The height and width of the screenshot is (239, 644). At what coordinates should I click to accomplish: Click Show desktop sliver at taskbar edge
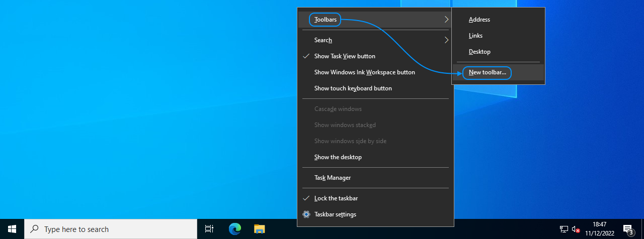pyautogui.click(x=642, y=229)
